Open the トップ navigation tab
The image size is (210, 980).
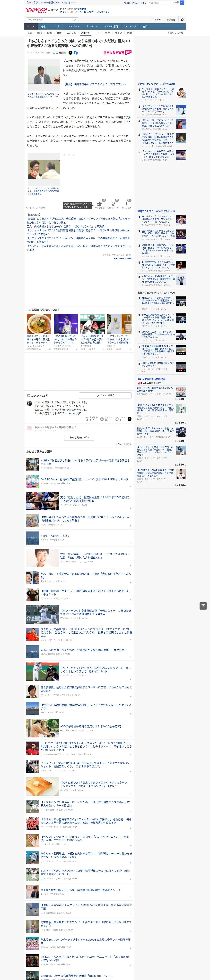click(x=31, y=27)
